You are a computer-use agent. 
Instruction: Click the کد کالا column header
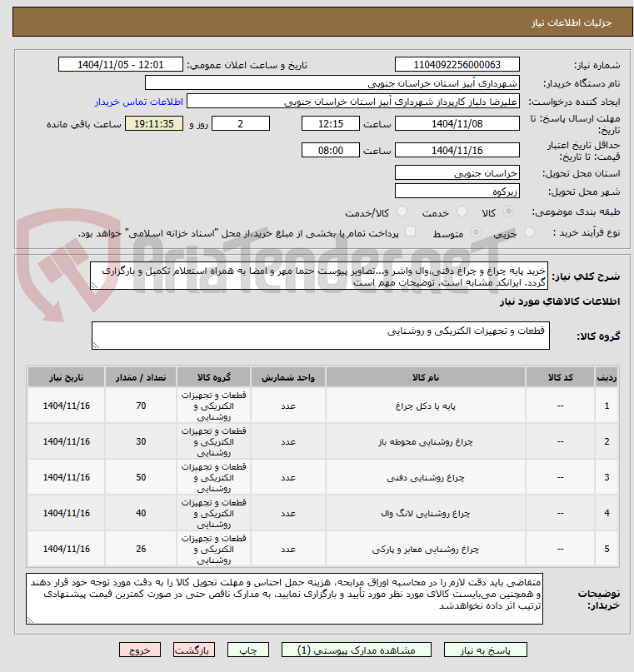point(560,377)
